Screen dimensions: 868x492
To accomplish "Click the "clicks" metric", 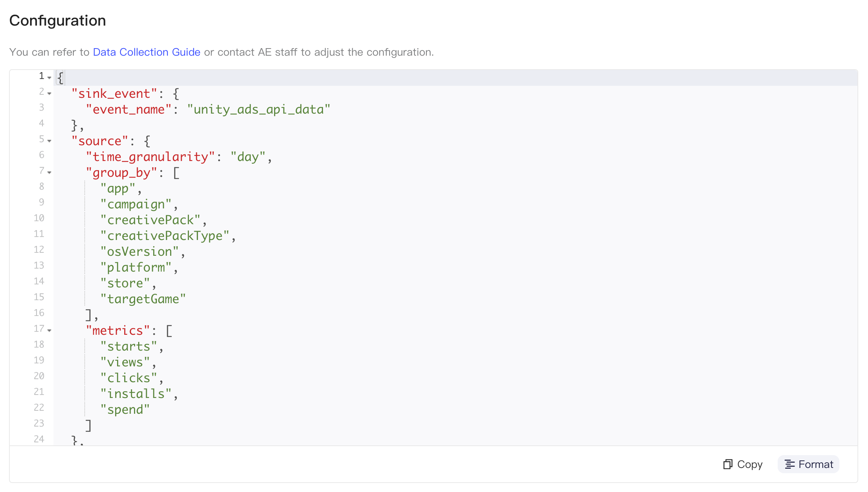I will point(129,378).
